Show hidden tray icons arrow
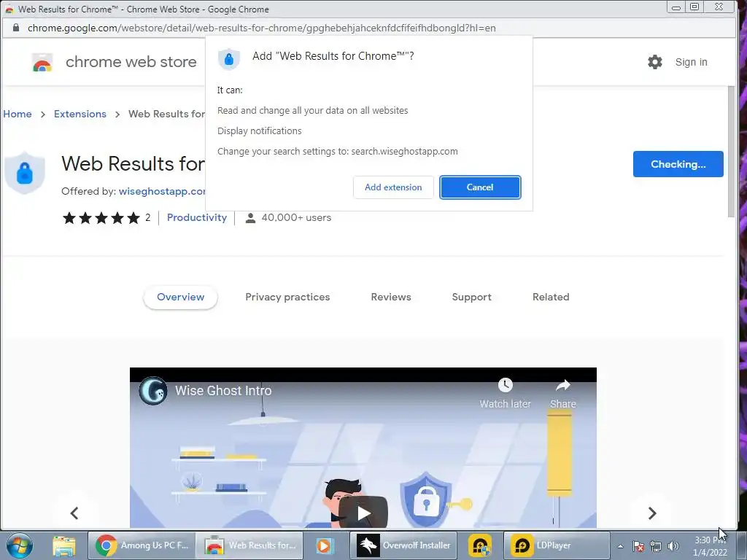Viewport: 747px width, 560px height. (x=620, y=546)
